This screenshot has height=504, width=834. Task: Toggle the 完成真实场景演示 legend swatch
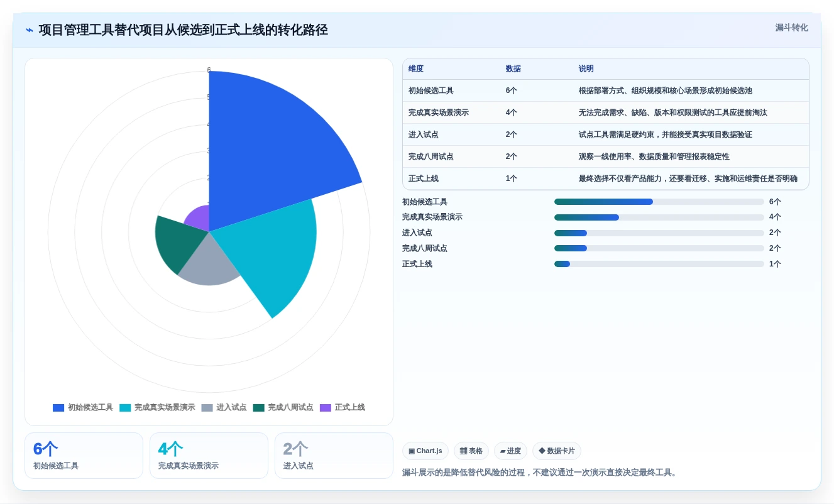coord(125,408)
